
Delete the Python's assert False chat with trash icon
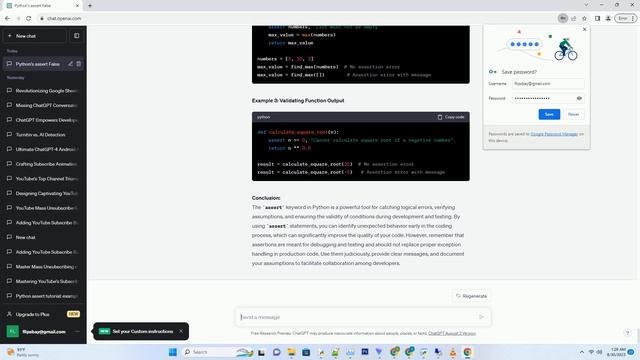click(79, 64)
